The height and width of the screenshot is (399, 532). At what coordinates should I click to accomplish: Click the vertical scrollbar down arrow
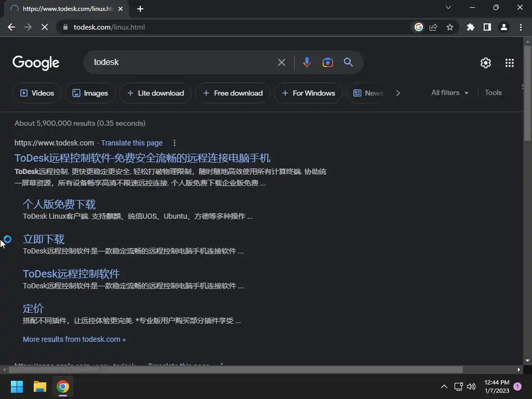coord(527,361)
